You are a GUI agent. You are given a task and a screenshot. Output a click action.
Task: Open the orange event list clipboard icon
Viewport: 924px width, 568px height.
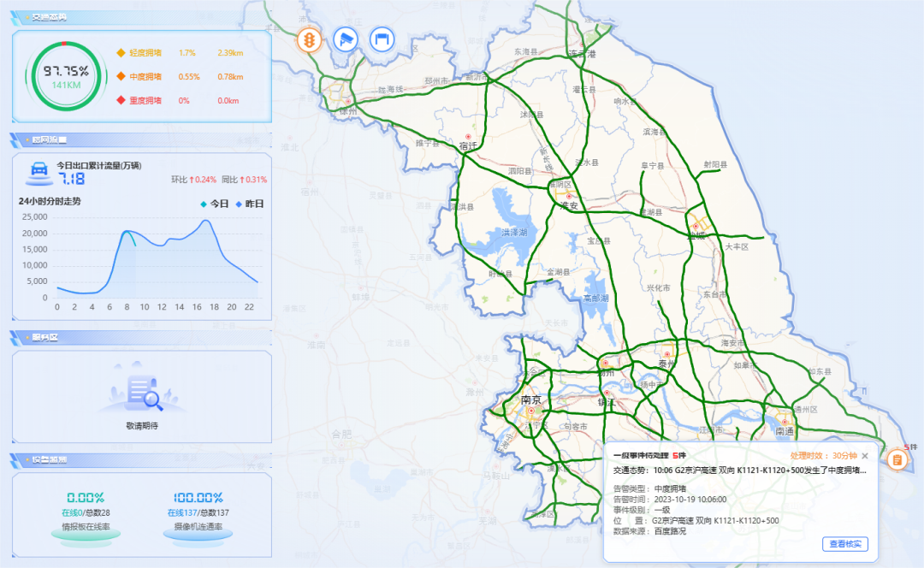click(x=897, y=459)
